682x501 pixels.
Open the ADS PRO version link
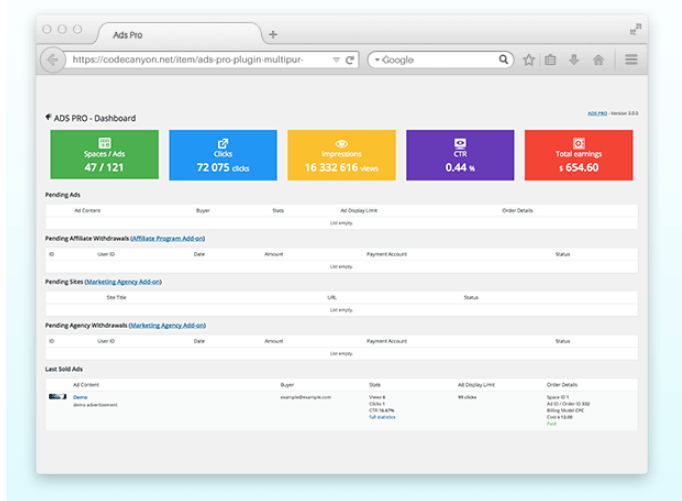597,113
